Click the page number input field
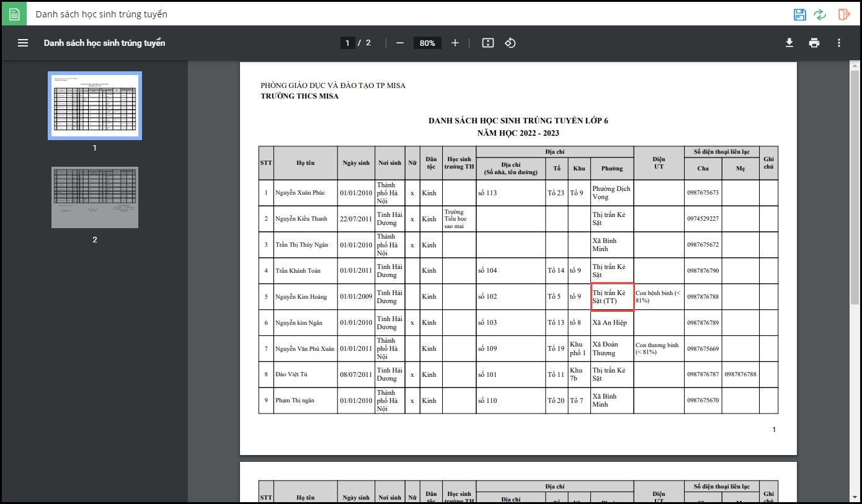This screenshot has width=862, height=504. pyautogui.click(x=347, y=43)
